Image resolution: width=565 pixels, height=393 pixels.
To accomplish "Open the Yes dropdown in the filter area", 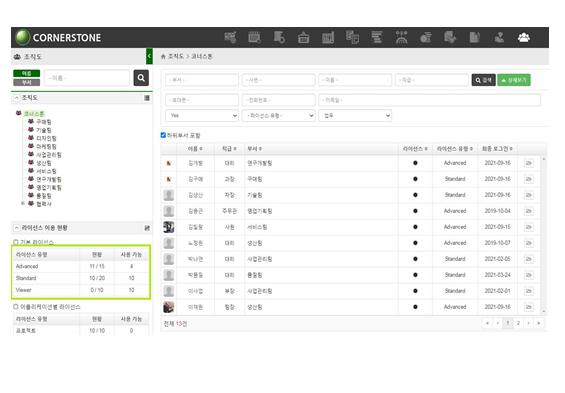I will [202, 116].
